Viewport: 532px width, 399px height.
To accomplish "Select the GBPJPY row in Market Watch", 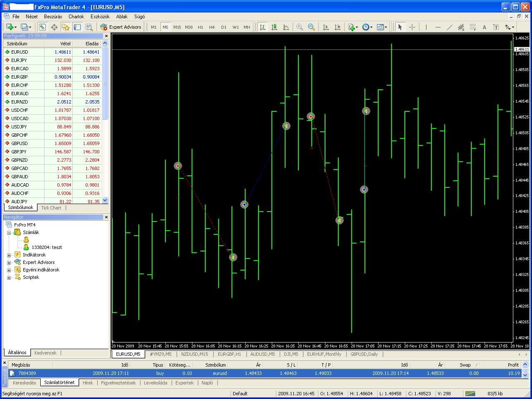I will (52, 152).
